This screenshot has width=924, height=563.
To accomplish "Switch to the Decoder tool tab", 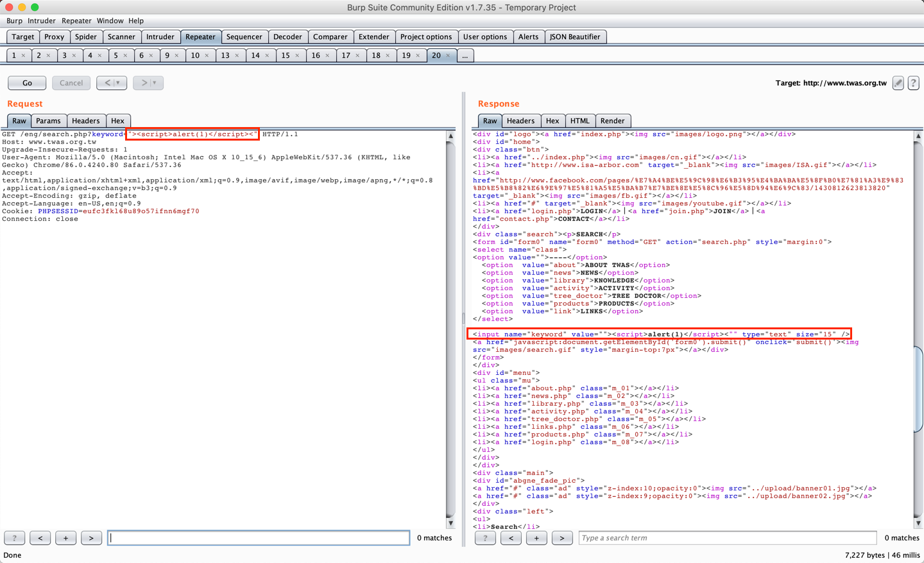I will click(287, 37).
